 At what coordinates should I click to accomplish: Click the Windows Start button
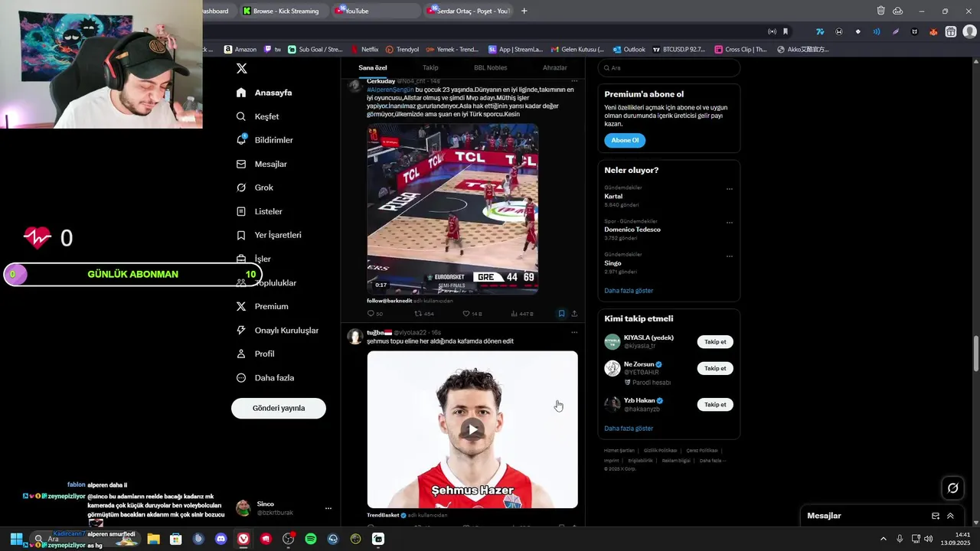click(x=16, y=539)
